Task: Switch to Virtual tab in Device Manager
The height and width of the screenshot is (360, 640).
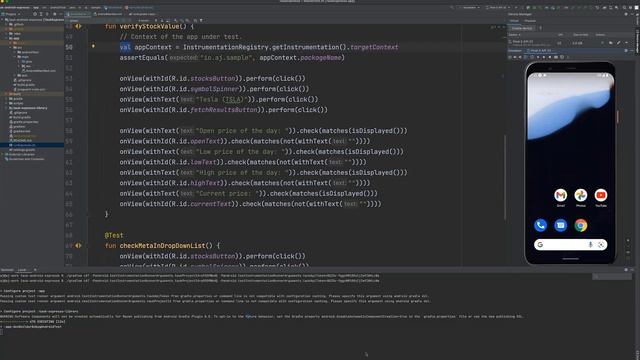Action: 514,21
